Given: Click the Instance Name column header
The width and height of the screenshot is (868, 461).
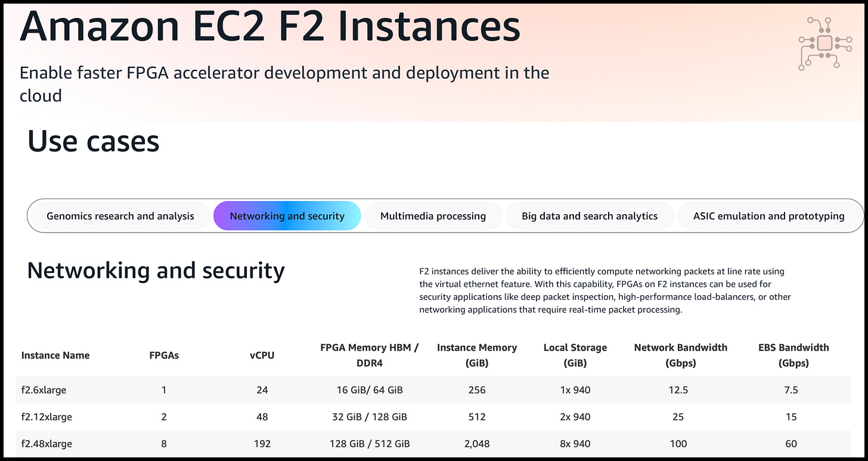Looking at the screenshot, I should pyautogui.click(x=55, y=355).
